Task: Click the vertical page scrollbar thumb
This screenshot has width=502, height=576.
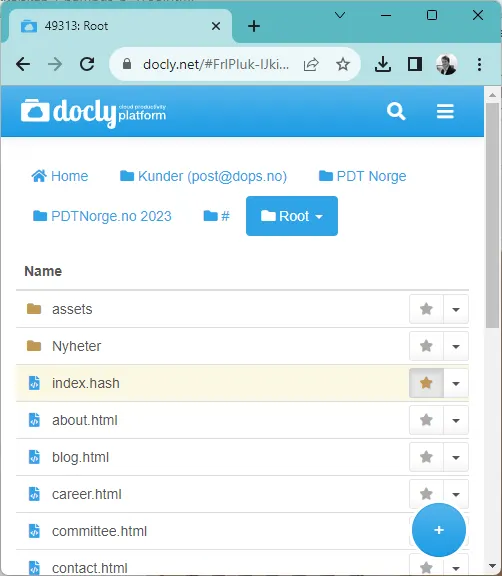Action: coord(492,215)
